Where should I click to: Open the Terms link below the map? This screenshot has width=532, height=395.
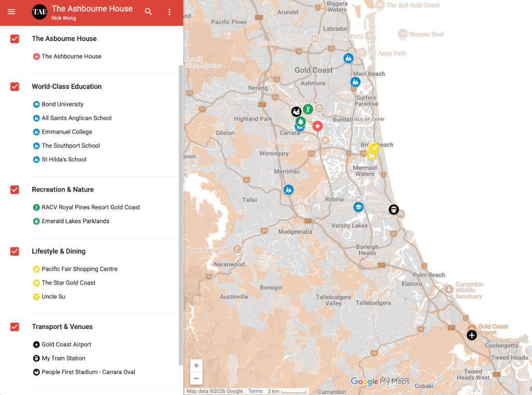[x=255, y=391]
